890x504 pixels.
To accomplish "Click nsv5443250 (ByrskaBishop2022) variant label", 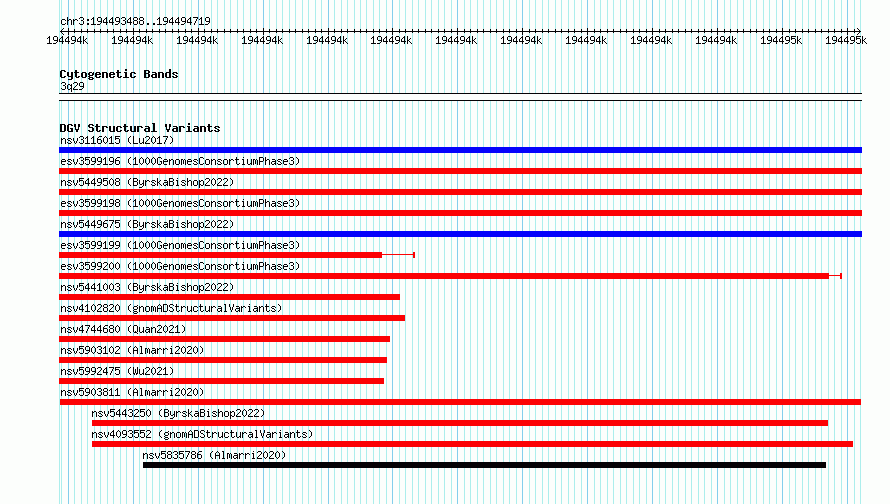I will click(x=178, y=413).
